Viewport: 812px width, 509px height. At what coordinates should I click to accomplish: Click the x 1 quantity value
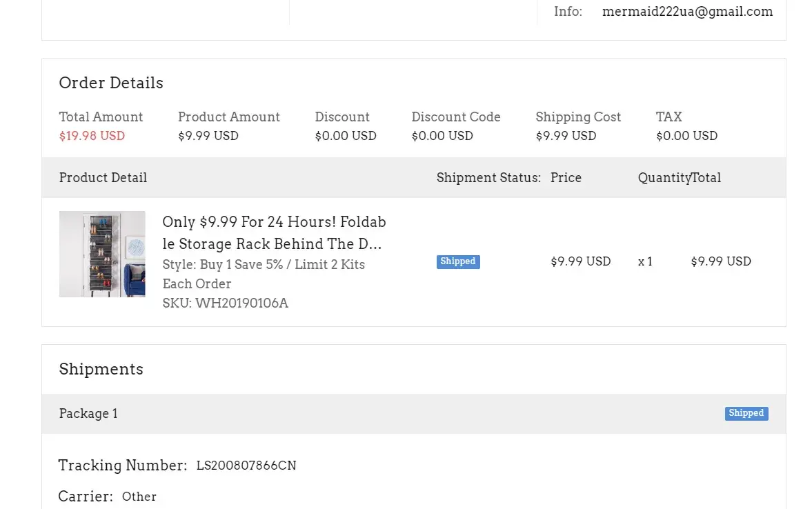coord(645,261)
